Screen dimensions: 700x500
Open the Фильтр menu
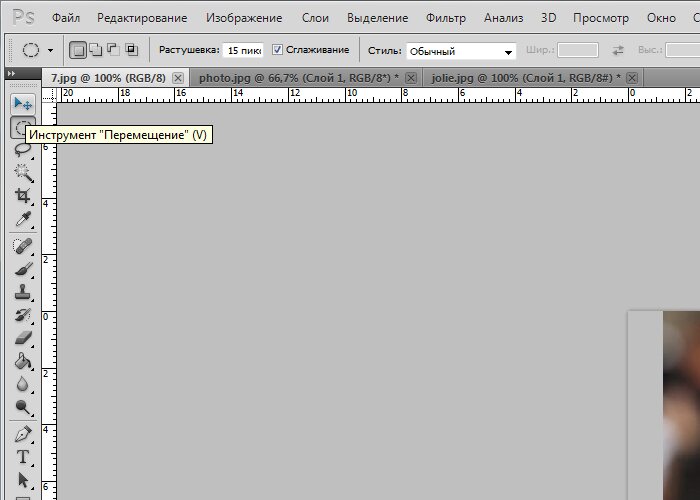click(446, 18)
